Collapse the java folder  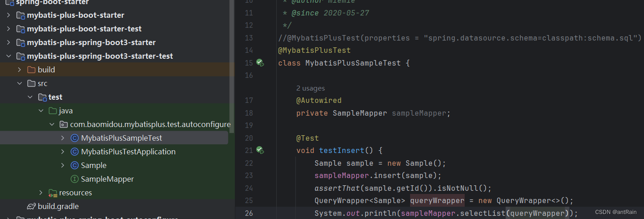point(41,111)
